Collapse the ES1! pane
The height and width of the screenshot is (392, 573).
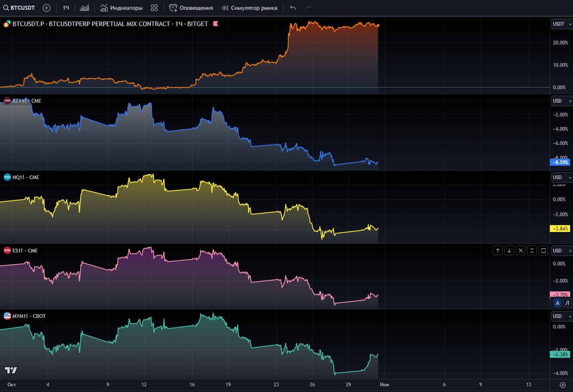tap(532, 250)
